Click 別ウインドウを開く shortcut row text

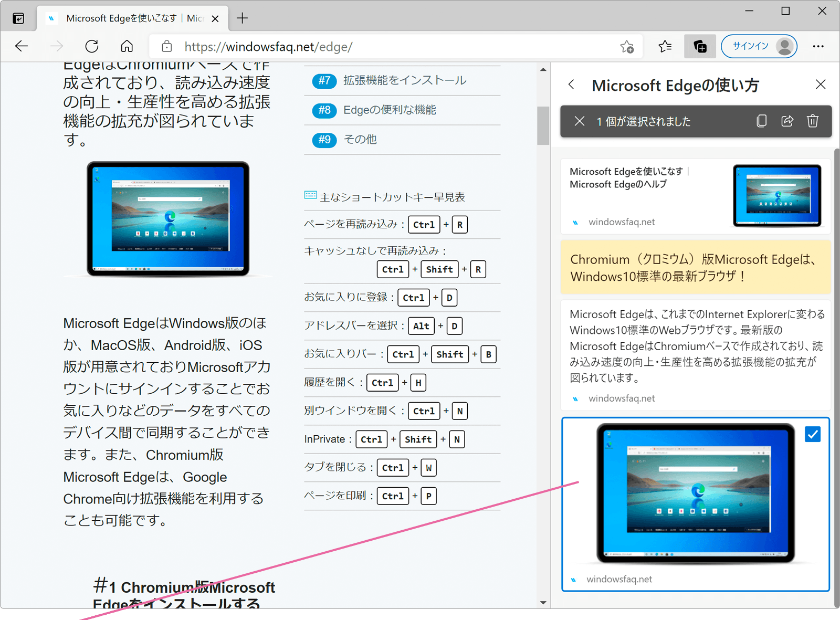351,411
